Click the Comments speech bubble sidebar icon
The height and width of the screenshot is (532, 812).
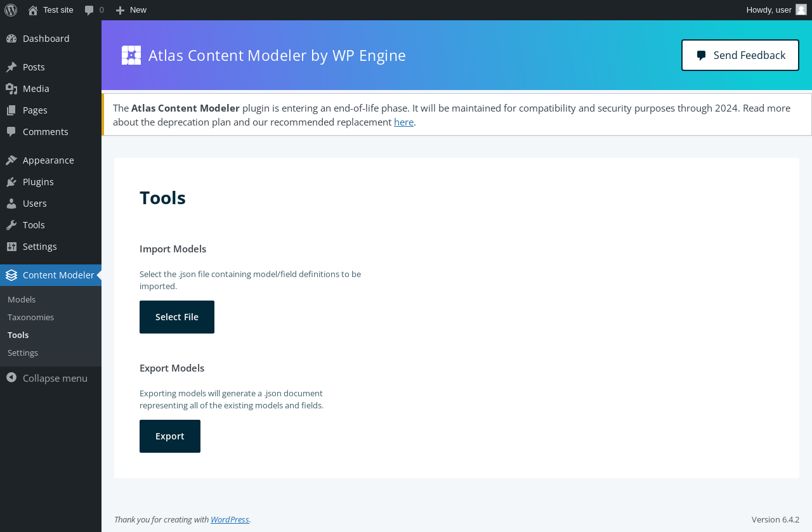(x=11, y=132)
